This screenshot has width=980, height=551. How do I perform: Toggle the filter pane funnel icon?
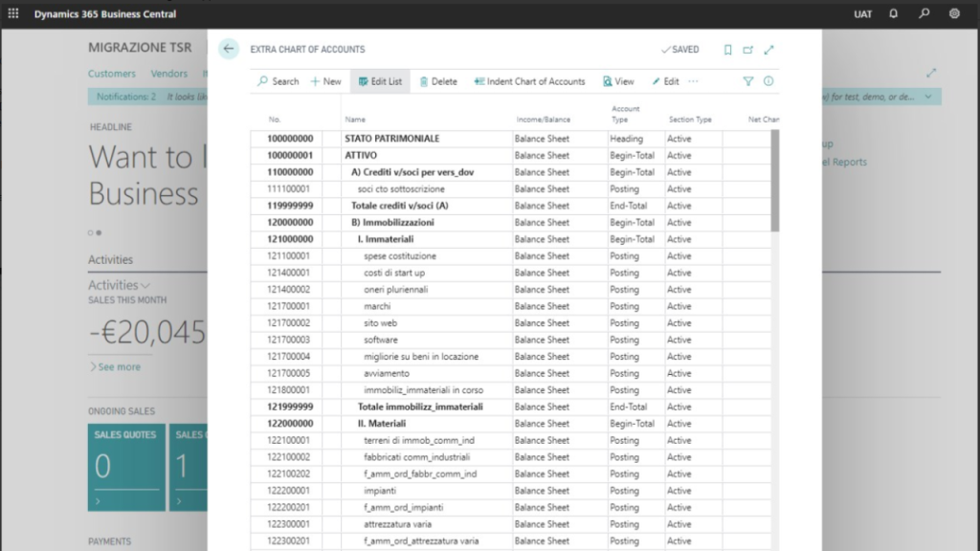tap(748, 81)
